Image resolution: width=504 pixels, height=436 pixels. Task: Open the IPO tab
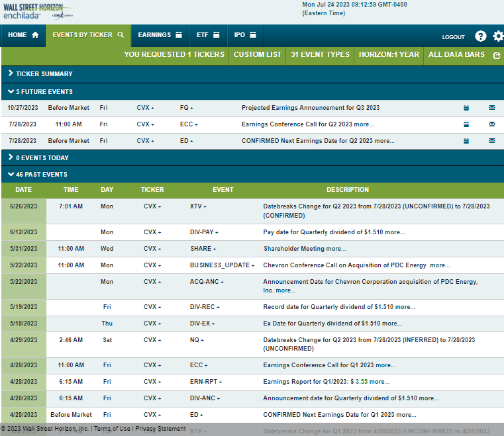245,35
